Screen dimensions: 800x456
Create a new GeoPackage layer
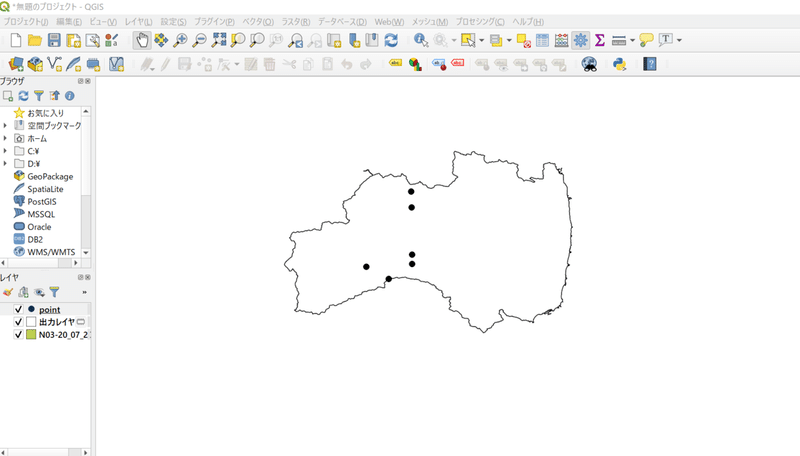[35, 64]
